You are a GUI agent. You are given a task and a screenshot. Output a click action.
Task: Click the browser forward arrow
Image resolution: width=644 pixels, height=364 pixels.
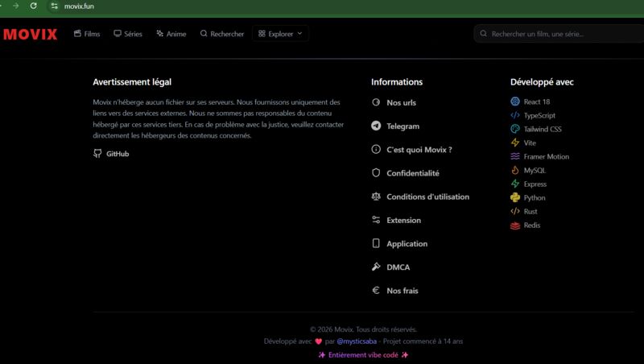click(15, 6)
